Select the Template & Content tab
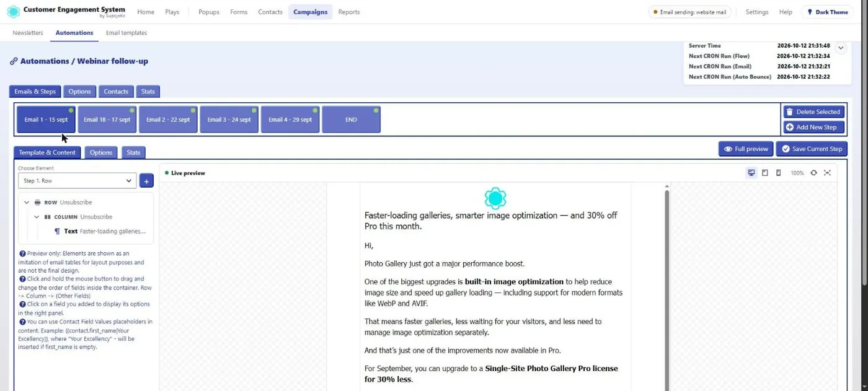The width and height of the screenshot is (868, 391). pyautogui.click(x=47, y=152)
